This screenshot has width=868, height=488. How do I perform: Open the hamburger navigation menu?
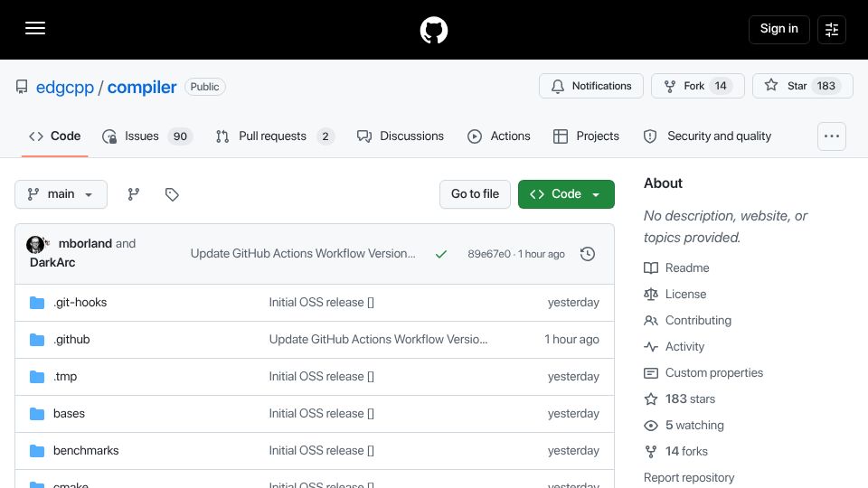tap(35, 29)
